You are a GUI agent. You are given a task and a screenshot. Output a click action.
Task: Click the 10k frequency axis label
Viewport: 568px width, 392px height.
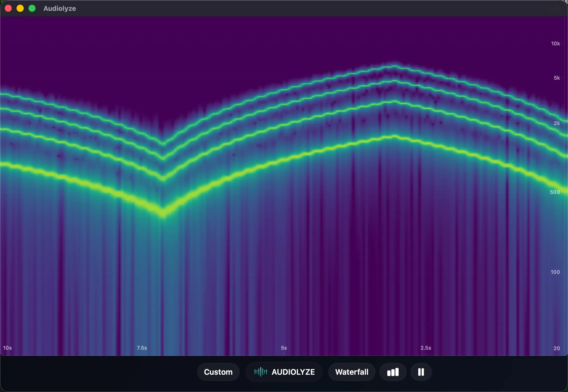point(555,44)
